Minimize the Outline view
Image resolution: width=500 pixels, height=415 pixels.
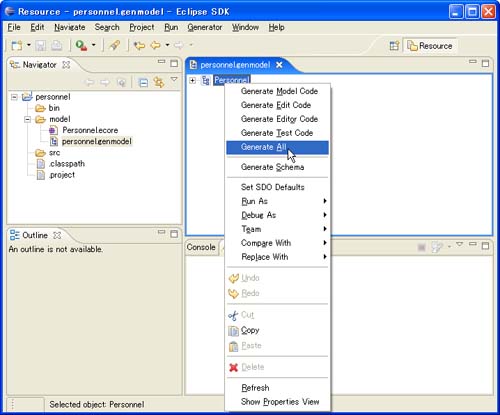(161, 232)
